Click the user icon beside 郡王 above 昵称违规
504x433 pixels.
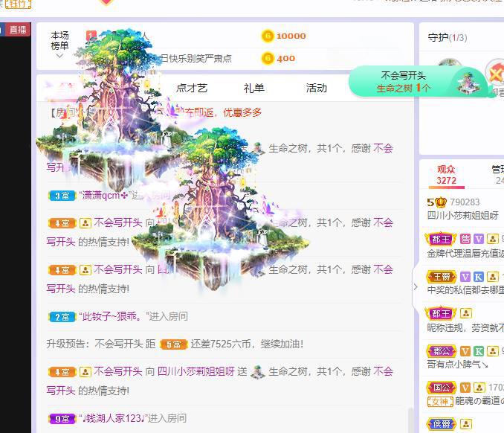pos(466,313)
